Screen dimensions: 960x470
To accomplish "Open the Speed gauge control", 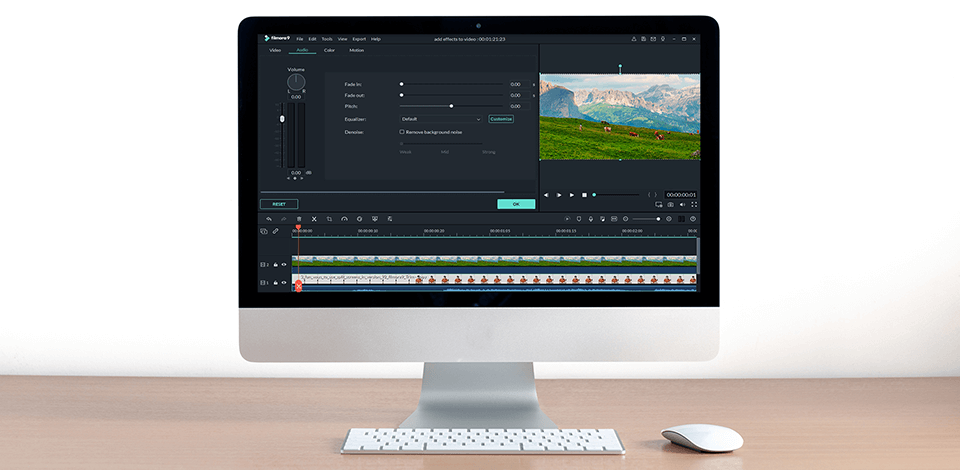I will pyautogui.click(x=344, y=218).
